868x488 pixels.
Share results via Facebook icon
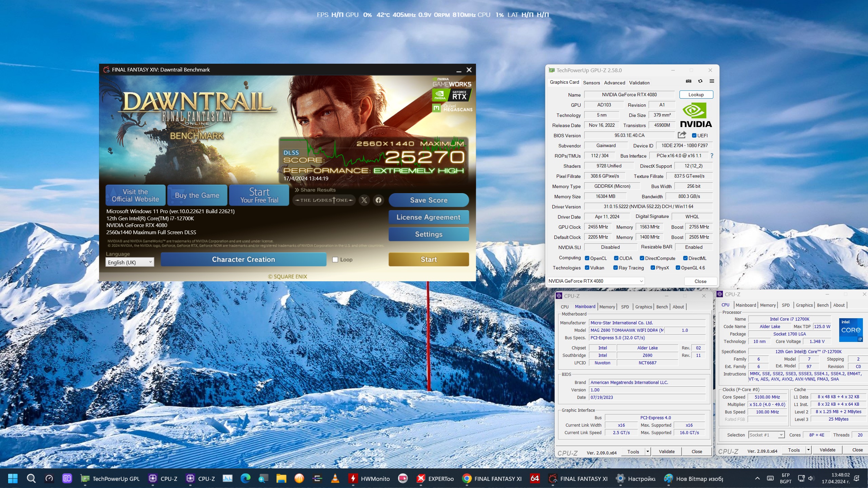click(378, 200)
